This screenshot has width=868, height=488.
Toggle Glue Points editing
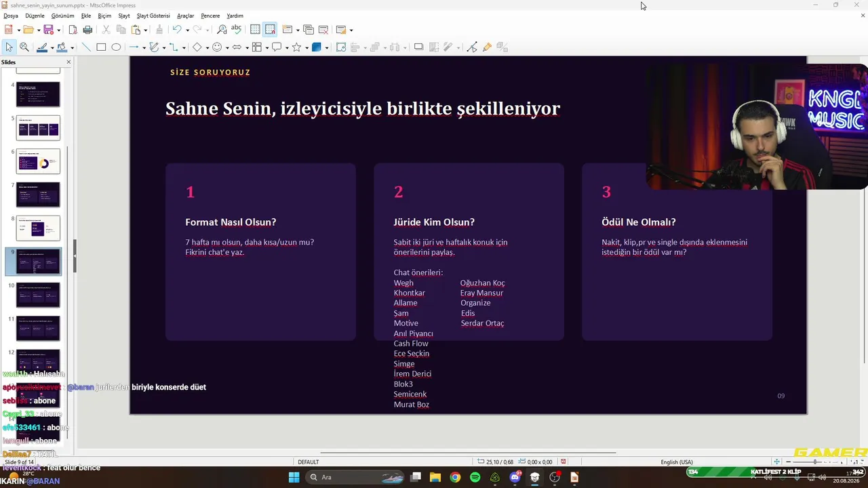click(487, 47)
